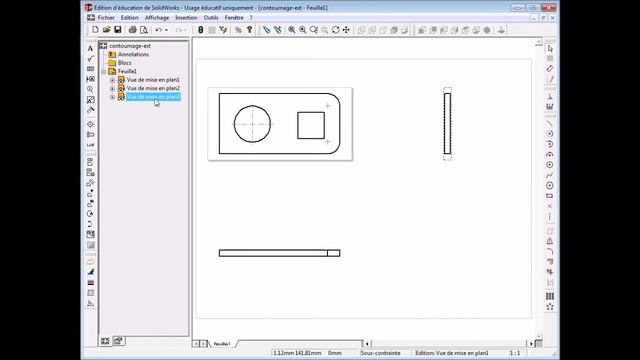
Task: Switch to the Feuille1 sheet tab
Action: tap(222, 344)
